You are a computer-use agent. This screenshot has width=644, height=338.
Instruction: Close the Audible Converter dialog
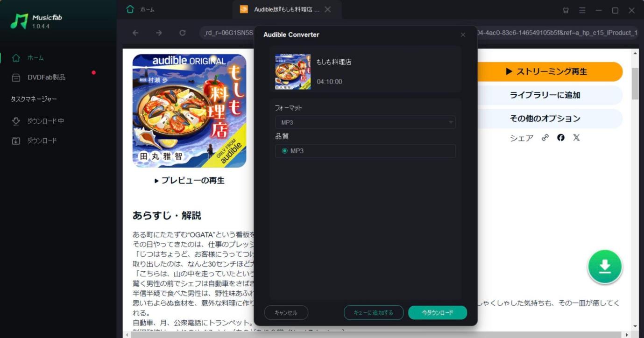(x=463, y=35)
